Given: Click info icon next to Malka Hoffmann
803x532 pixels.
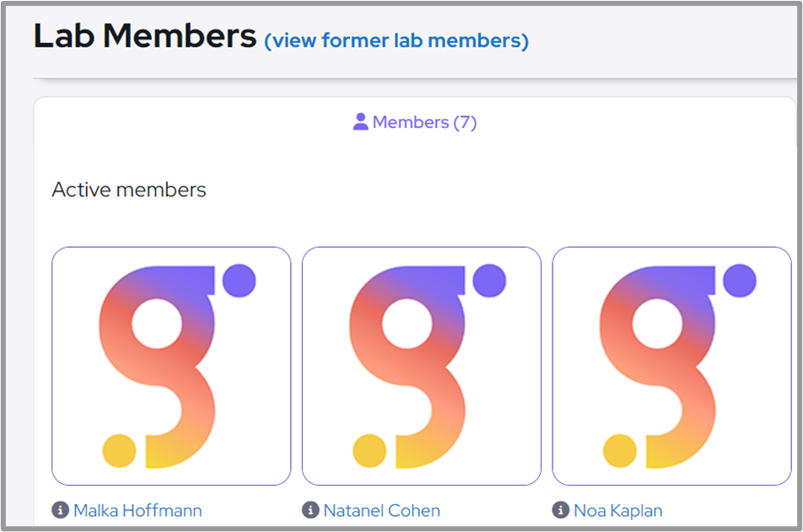Looking at the screenshot, I should (x=60, y=510).
